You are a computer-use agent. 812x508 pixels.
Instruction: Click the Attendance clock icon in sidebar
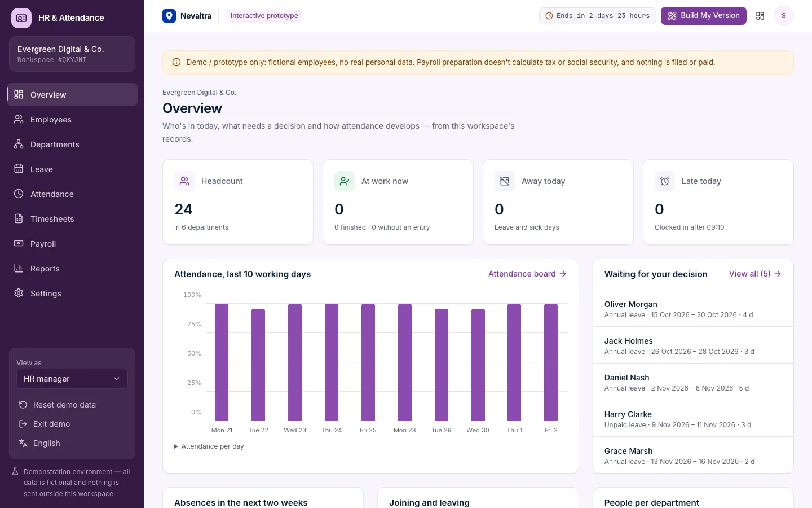point(19,194)
